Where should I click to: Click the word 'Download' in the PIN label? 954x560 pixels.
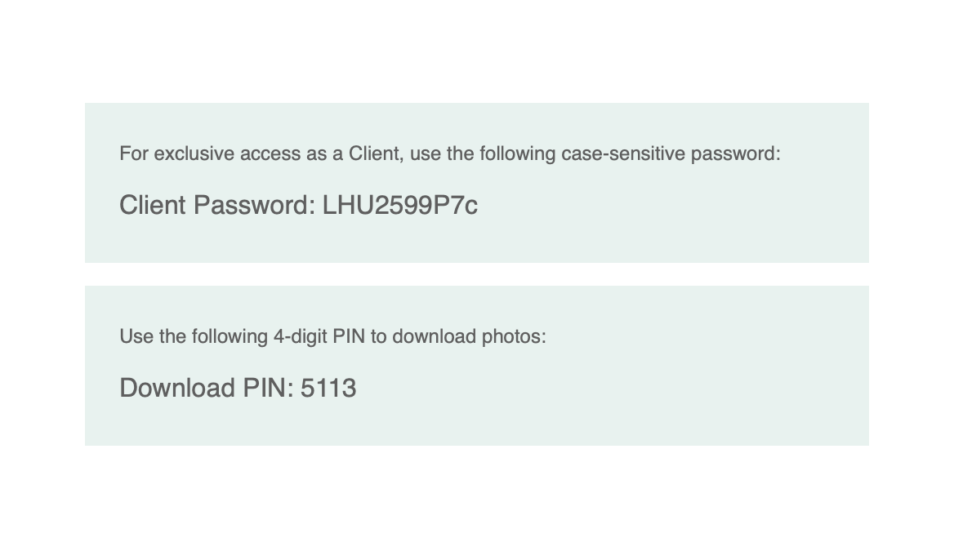pos(177,388)
